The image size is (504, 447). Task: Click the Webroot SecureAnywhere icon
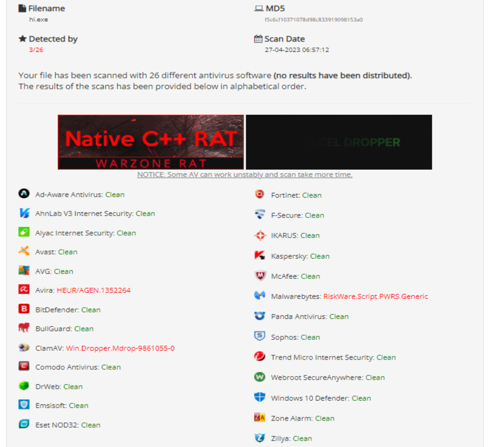coord(260,377)
